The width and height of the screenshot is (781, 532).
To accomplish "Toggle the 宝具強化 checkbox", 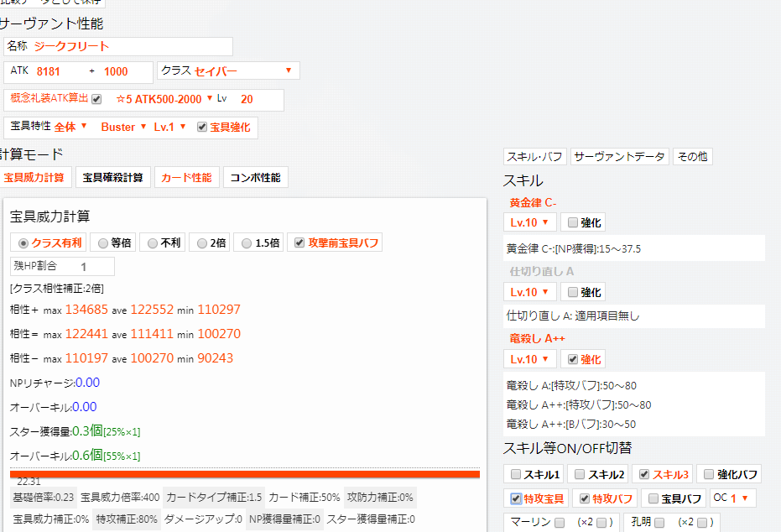I will [x=201, y=127].
